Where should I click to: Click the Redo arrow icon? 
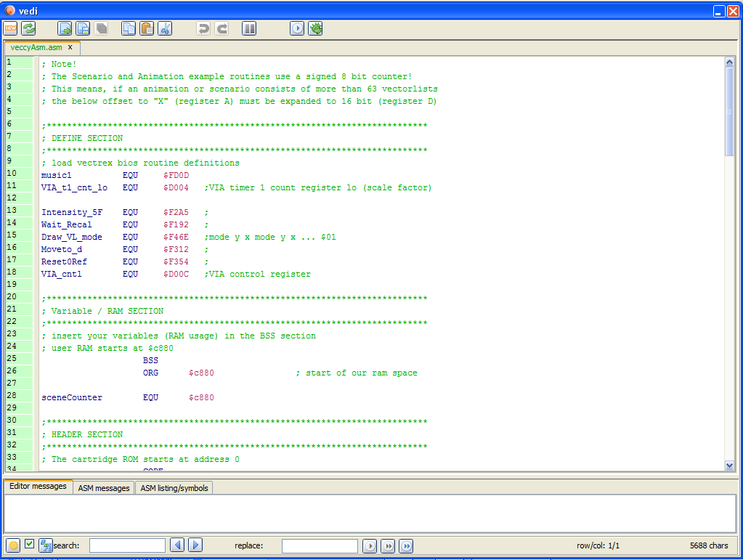[222, 28]
